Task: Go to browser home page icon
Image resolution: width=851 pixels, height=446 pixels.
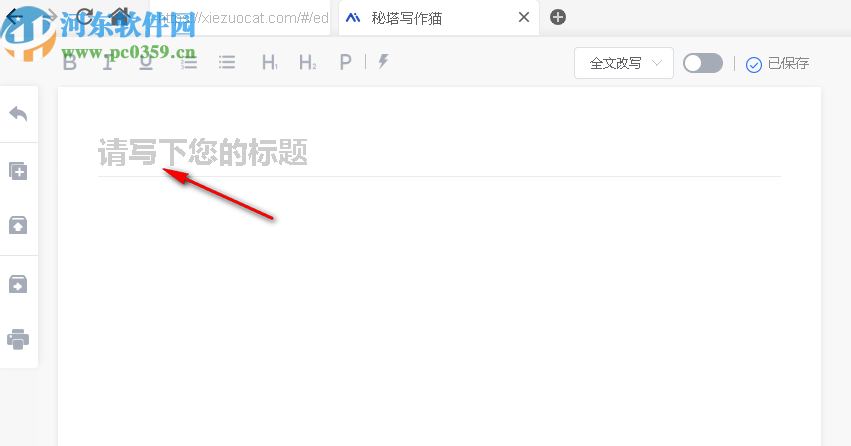Action: click(x=120, y=16)
